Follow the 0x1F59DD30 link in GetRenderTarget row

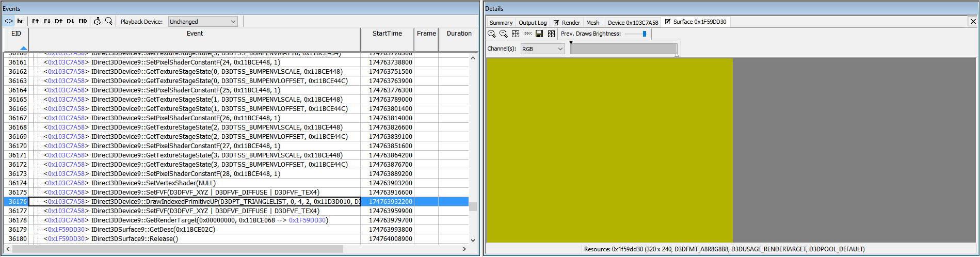click(307, 220)
